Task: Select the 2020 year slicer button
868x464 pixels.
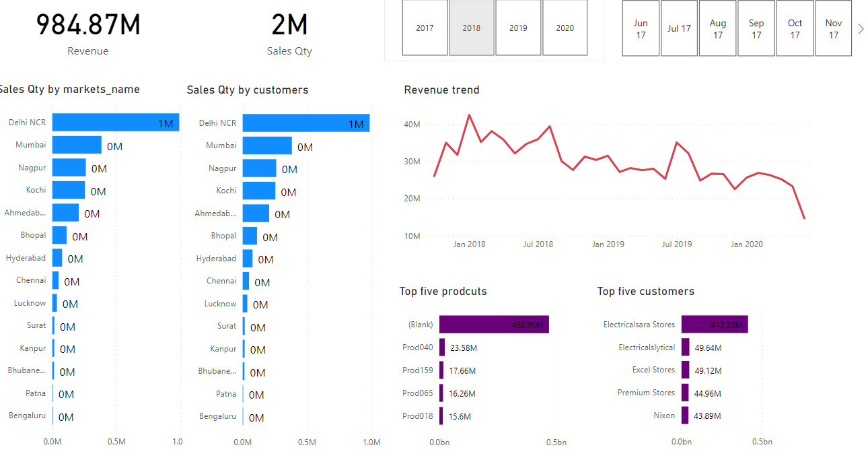Action: pyautogui.click(x=565, y=28)
